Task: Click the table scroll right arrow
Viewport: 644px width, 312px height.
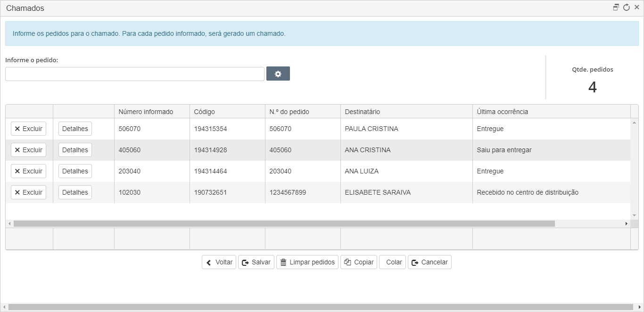Action: coord(627,223)
